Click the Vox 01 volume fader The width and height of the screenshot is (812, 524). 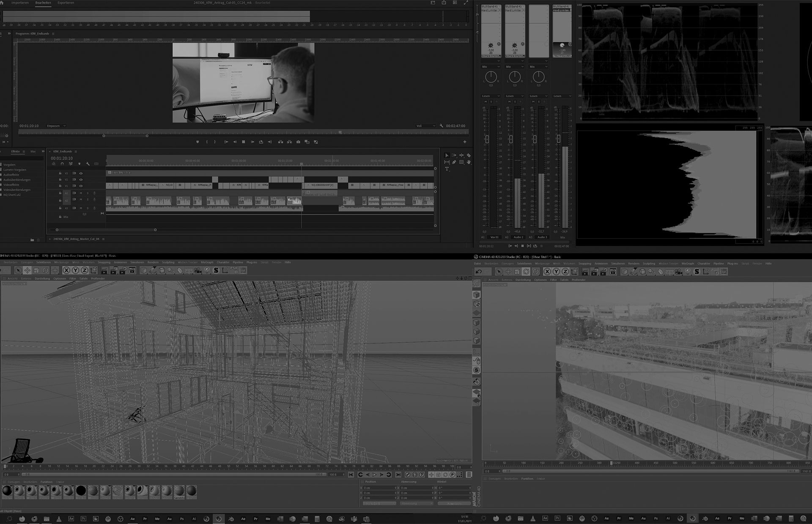[x=487, y=139]
